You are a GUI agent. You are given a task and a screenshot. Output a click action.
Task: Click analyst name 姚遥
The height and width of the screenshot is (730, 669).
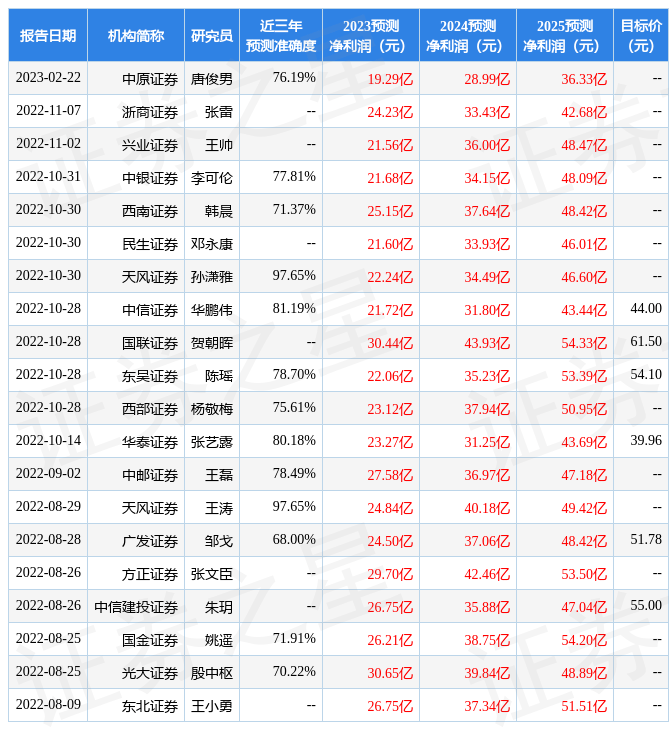click(219, 641)
